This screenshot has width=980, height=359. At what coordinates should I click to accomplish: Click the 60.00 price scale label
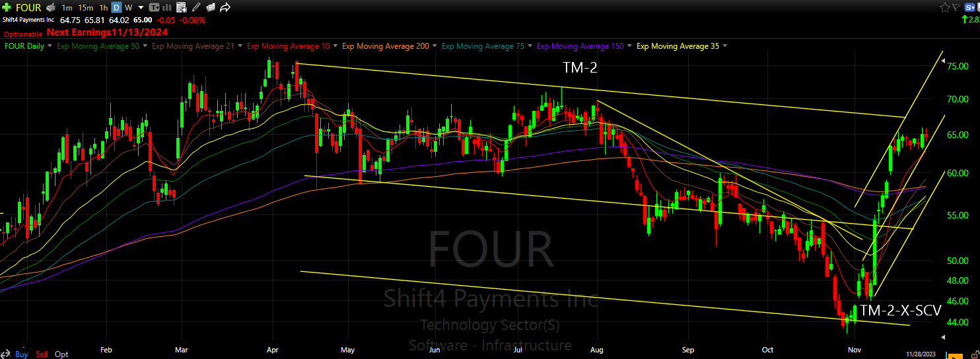(958, 173)
